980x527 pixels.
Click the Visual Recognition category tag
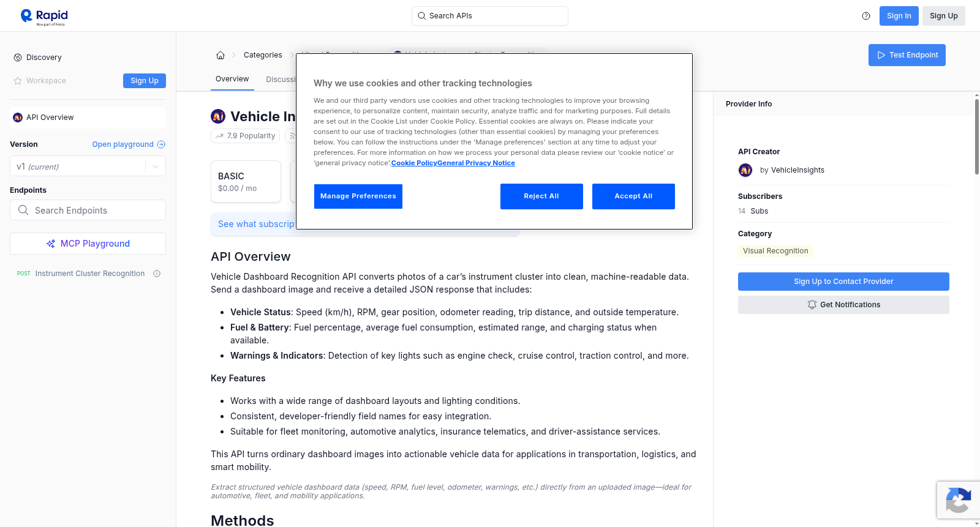pyautogui.click(x=775, y=251)
